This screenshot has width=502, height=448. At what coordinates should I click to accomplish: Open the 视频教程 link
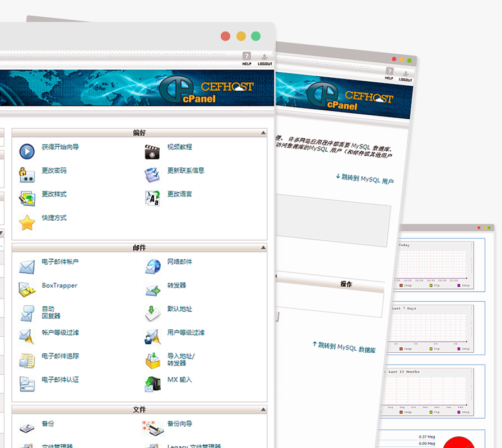[180, 147]
